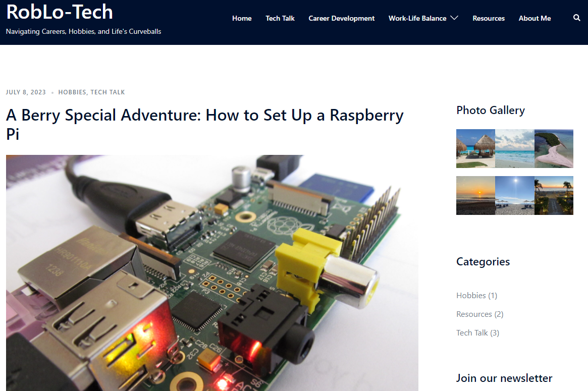This screenshot has width=588, height=391.
Task: Open the site search magnifier icon
Action: 576,18
